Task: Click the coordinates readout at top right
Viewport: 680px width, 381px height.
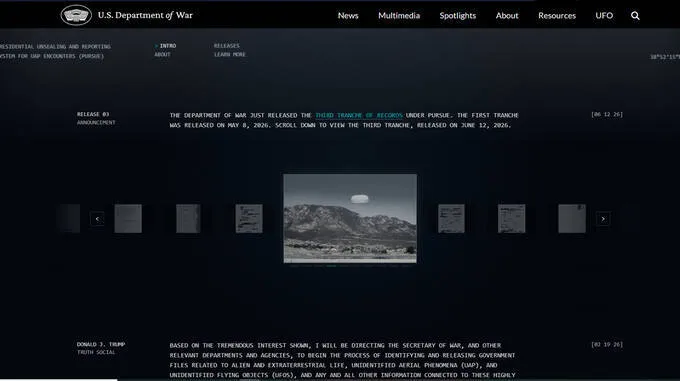Action: point(665,57)
